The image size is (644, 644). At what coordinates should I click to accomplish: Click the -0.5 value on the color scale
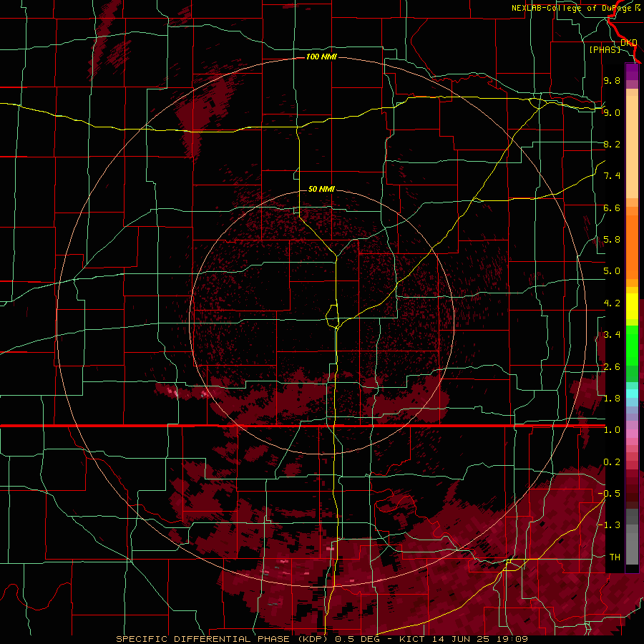click(609, 494)
